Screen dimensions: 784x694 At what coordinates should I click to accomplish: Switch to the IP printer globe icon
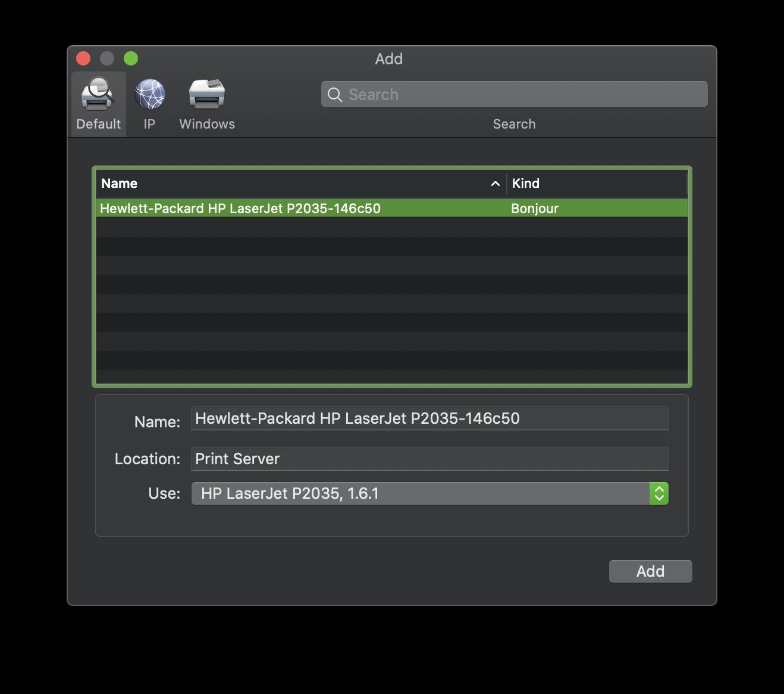pyautogui.click(x=149, y=94)
